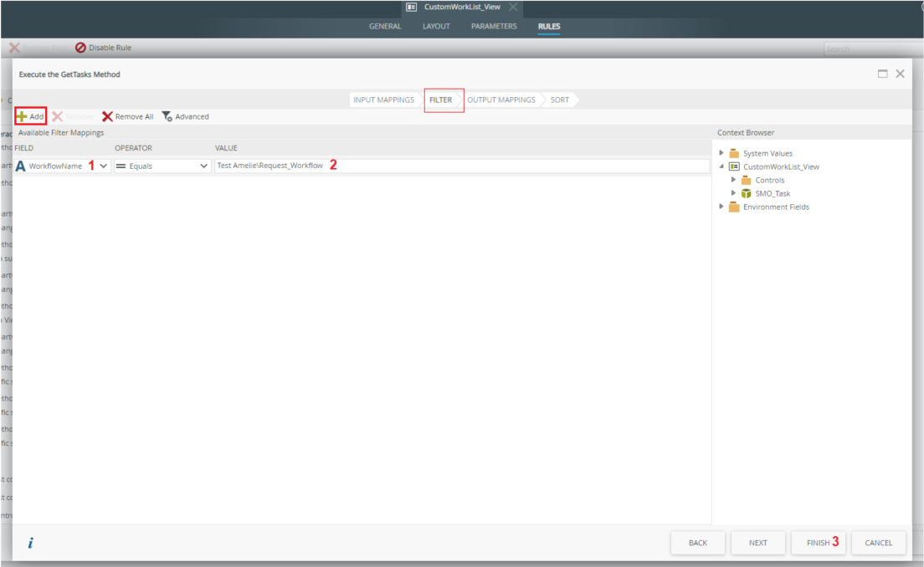Click the green plus Add icon
This screenshot has width=924, height=567.
22,116
